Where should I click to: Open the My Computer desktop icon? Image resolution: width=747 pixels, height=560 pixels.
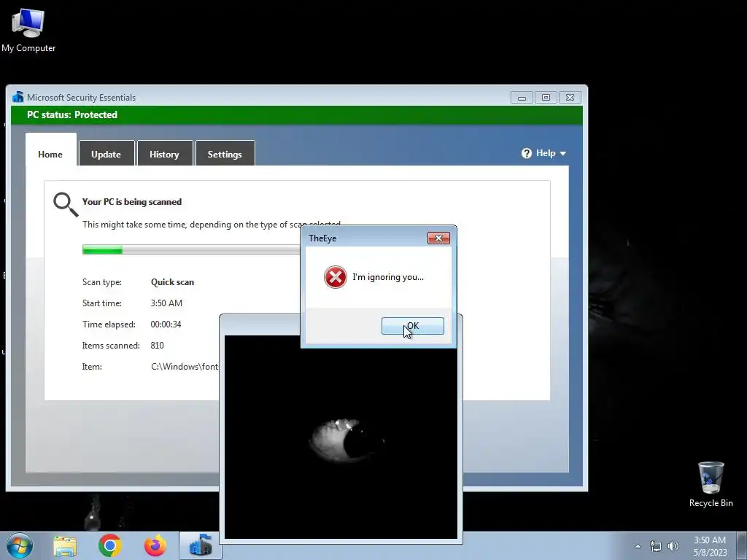[28, 31]
